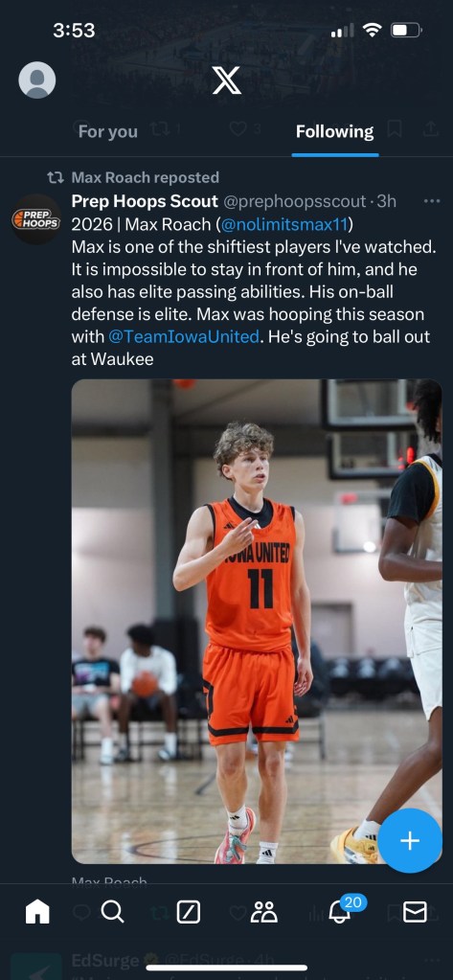Open the Messages envelope icon
Viewport: 453px width, 980px height.
415,913
